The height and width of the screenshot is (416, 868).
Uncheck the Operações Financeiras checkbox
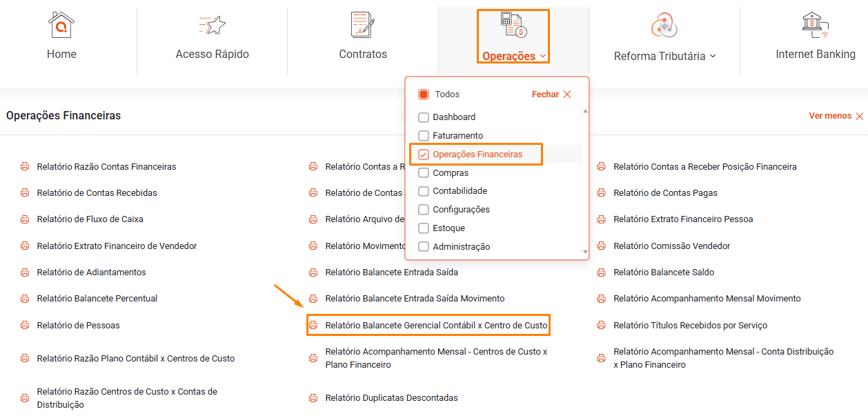pyautogui.click(x=424, y=155)
